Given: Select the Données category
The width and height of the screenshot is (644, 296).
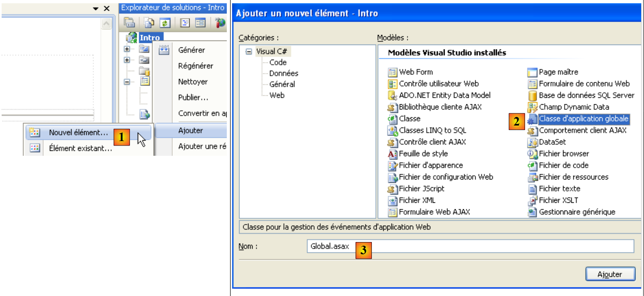Looking at the screenshot, I should click(x=284, y=74).
